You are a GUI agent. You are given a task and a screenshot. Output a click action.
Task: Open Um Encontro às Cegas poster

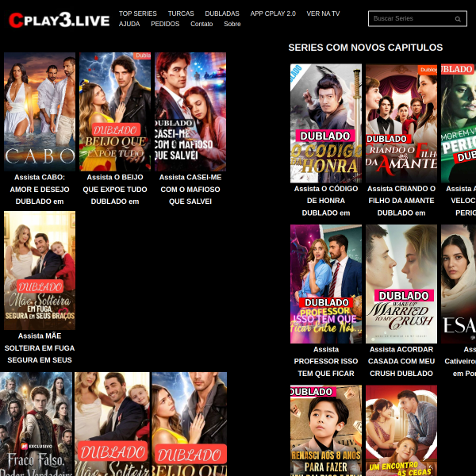click(x=401, y=431)
